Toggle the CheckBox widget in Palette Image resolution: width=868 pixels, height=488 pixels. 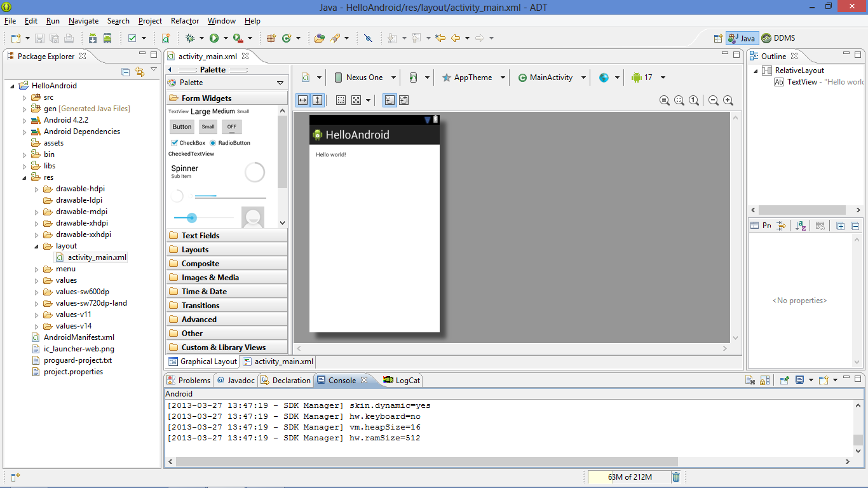[x=189, y=143]
